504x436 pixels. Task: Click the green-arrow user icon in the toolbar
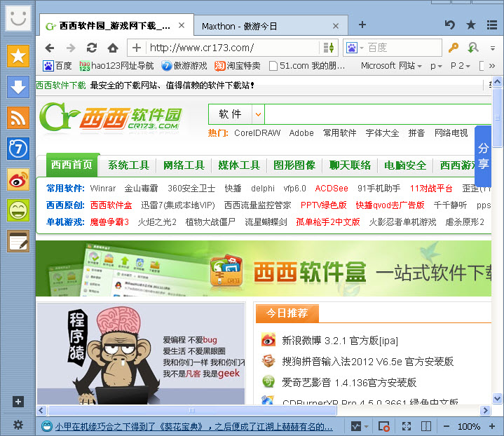[473, 48]
